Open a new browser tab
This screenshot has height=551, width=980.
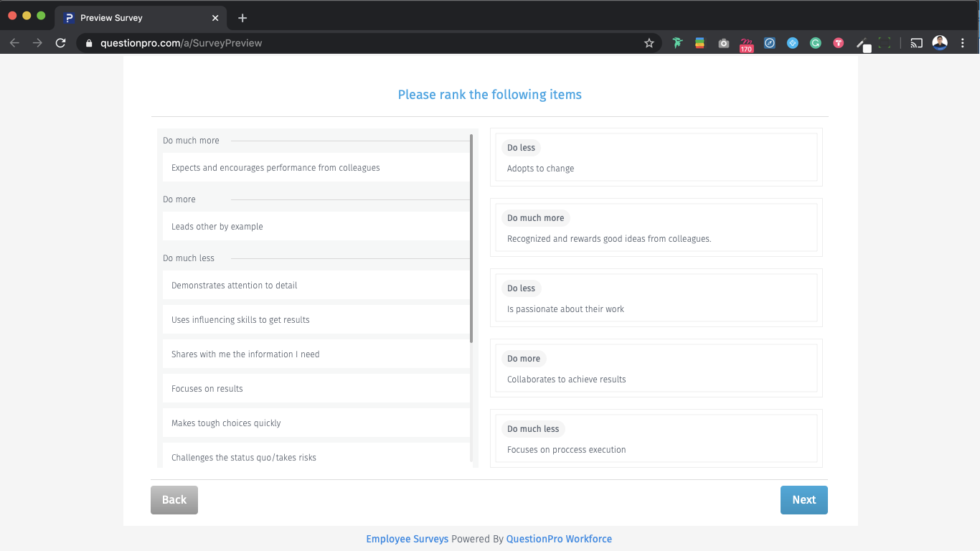tap(242, 18)
